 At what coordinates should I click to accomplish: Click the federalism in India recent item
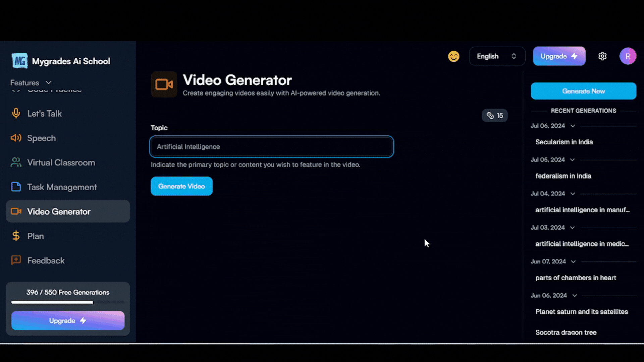click(563, 176)
